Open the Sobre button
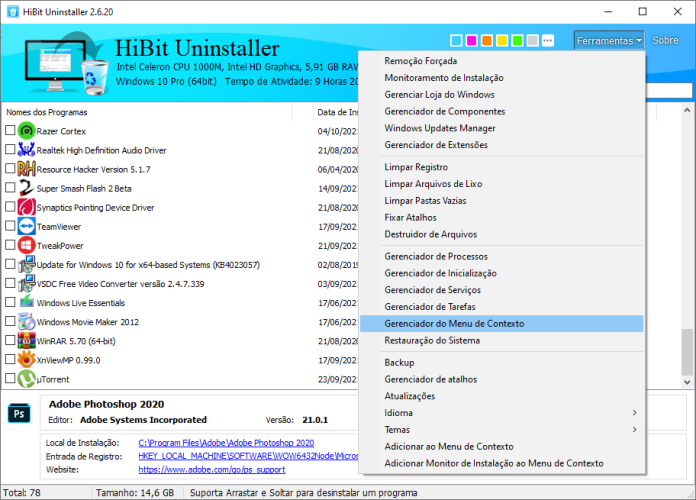Viewport: 696px width, 500px height. coord(665,40)
